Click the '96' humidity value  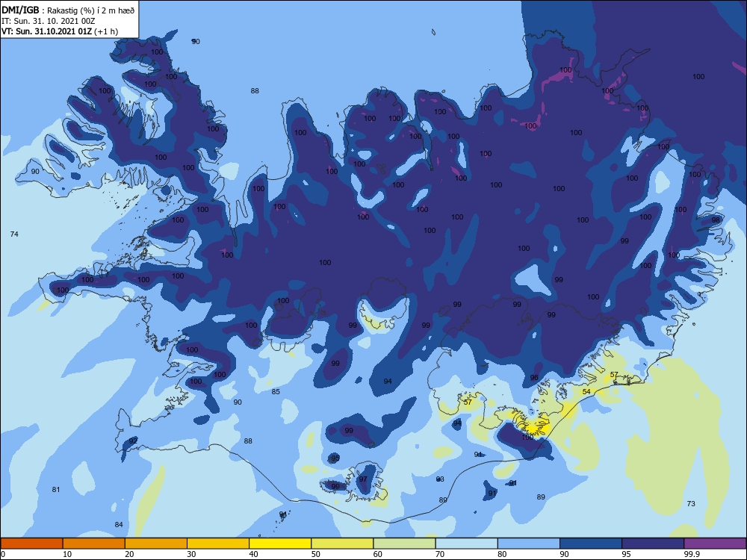[534, 377]
